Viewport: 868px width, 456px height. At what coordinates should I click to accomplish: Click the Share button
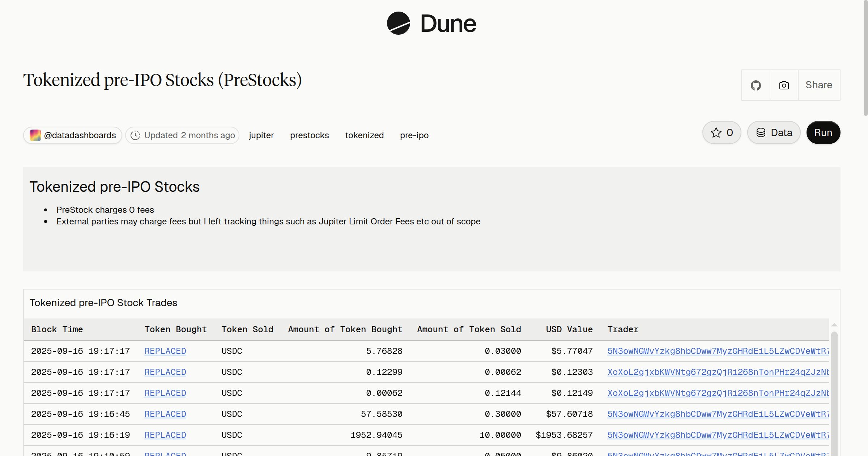tap(819, 85)
